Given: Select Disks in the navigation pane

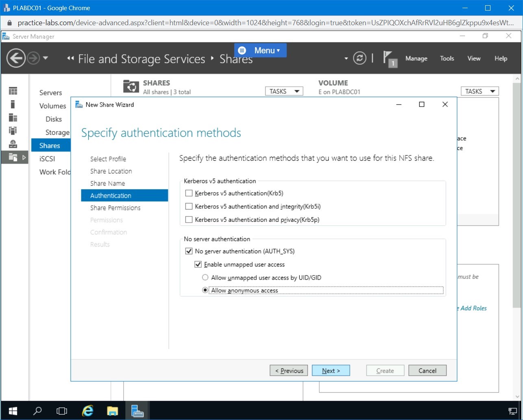Looking at the screenshot, I should click(54, 119).
